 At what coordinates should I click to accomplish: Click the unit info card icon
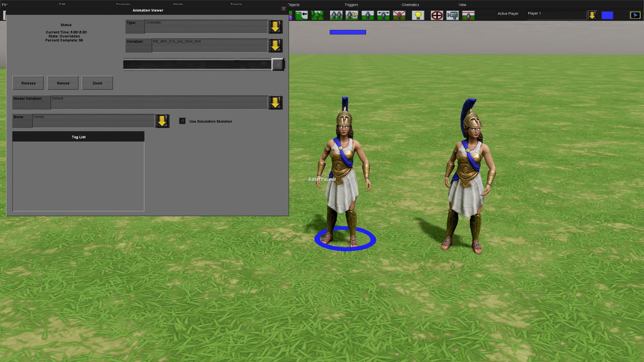coord(352,15)
